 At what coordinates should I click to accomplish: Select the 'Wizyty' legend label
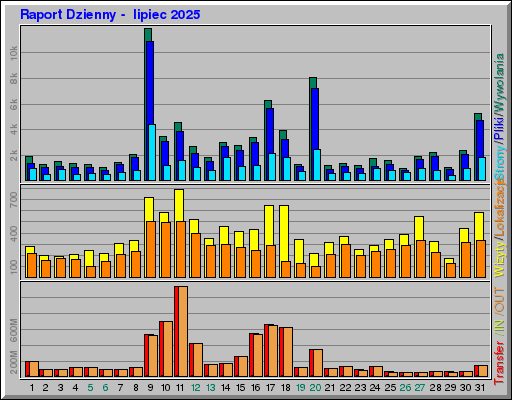(499, 260)
